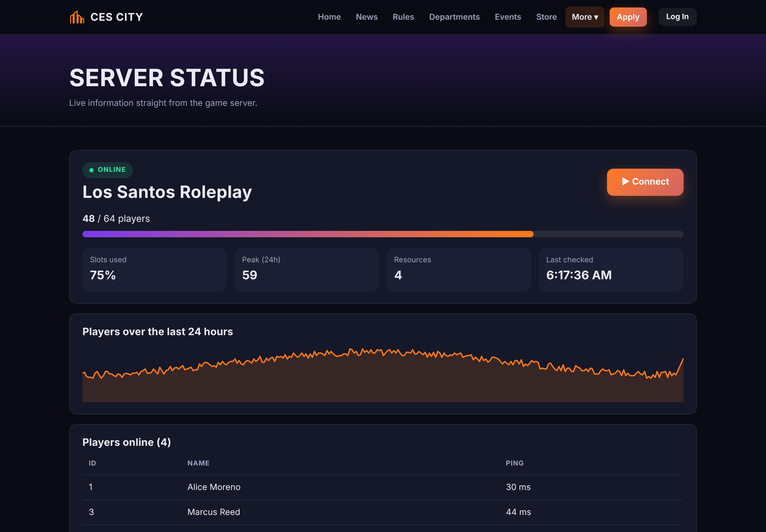Click the Players online (4) heading
This screenshot has width=766, height=532.
[x=126, y=442]
